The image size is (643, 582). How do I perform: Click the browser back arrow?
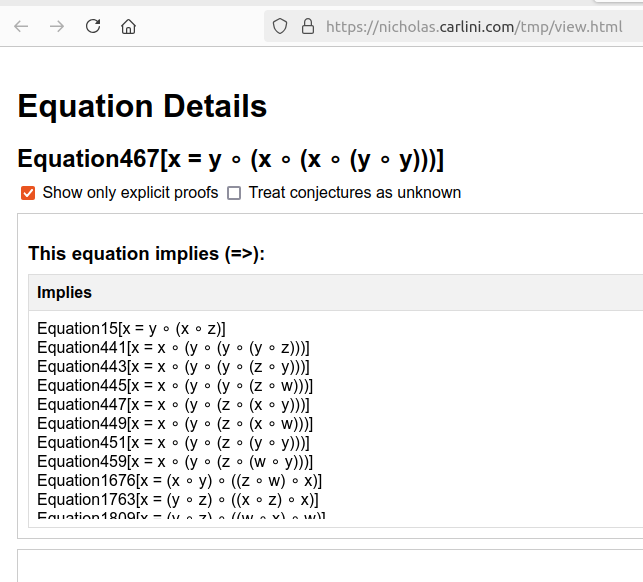pyautogui.click(x=21, y=27)
